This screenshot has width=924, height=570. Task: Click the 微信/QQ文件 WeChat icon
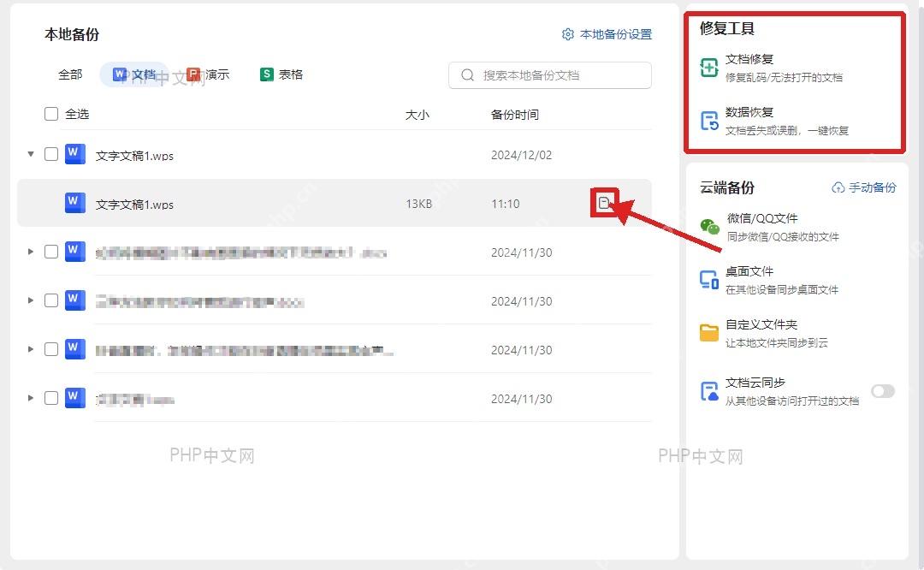(x=709, y=226)
